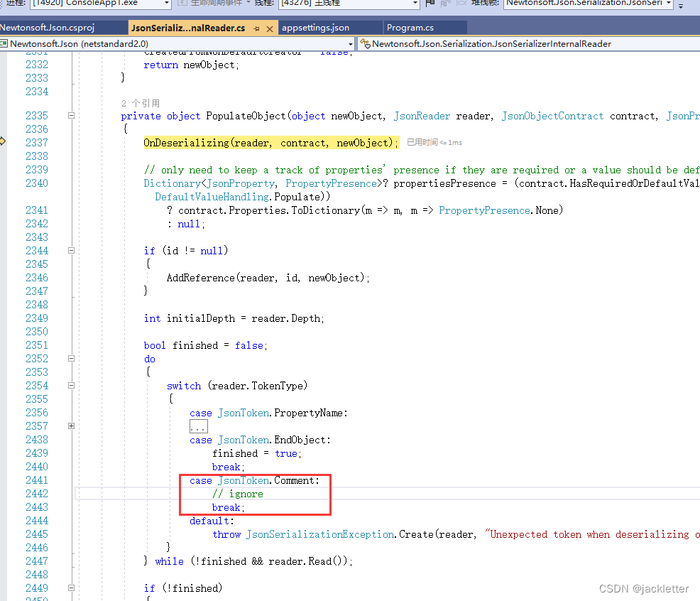The width and height of the screenshot is (700, 601).
Task: Collapse the PopulateObject method at line 2335
Action: (71, 115)
